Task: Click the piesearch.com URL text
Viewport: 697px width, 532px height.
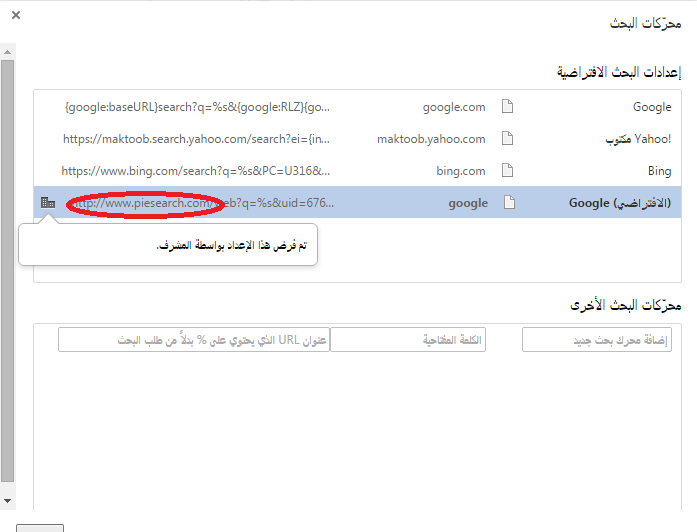Action: (x=202, y=203)
